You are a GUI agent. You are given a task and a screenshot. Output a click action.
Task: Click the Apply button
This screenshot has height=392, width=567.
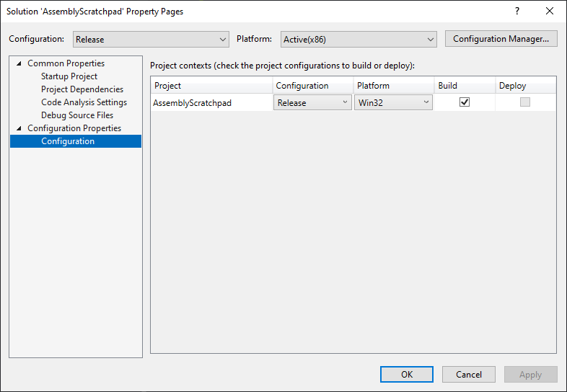point(530,374)
